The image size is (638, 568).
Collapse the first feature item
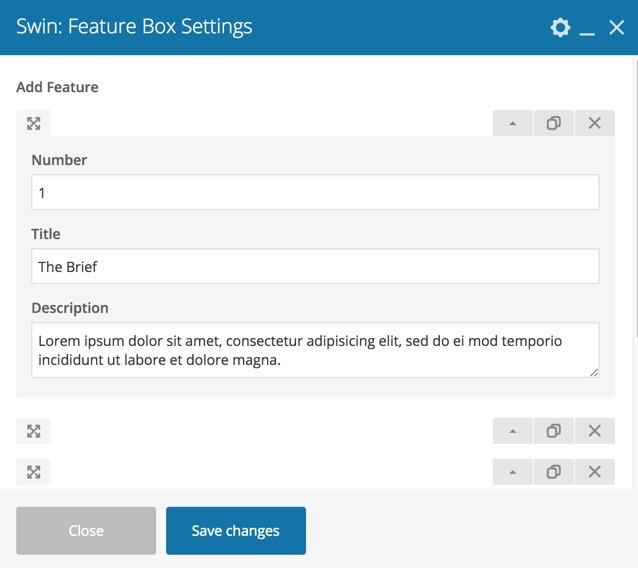(513, 123)
